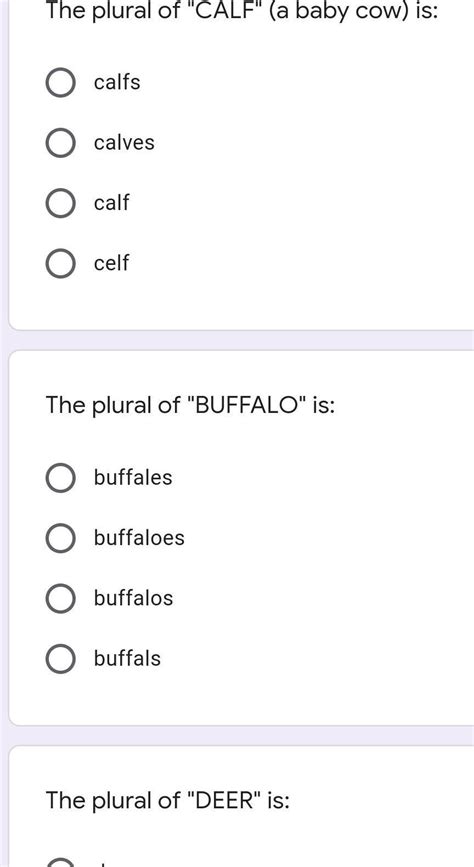Click the 'buffals' answer label text
Viewport: 474px width, 867px height.
coord(127,658)
